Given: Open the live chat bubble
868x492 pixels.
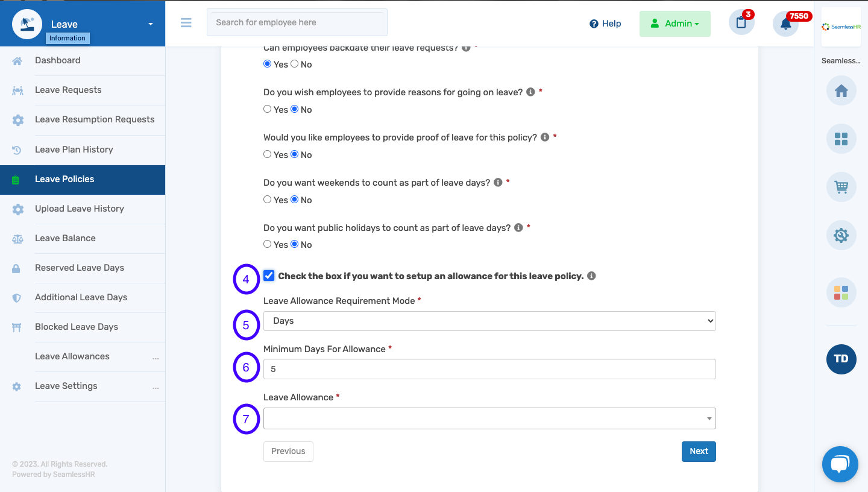Looking at the screenshot, I should pyautogui.click(x=840, y=464).
